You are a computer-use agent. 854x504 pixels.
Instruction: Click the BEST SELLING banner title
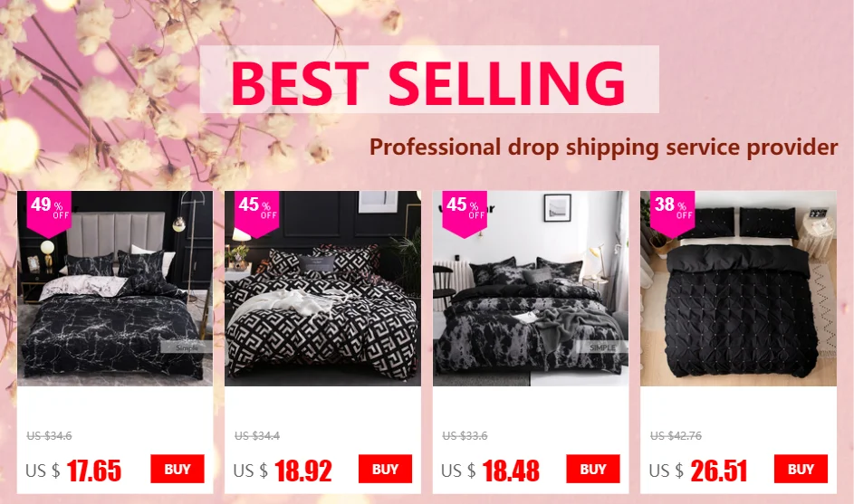pos(428,82)
